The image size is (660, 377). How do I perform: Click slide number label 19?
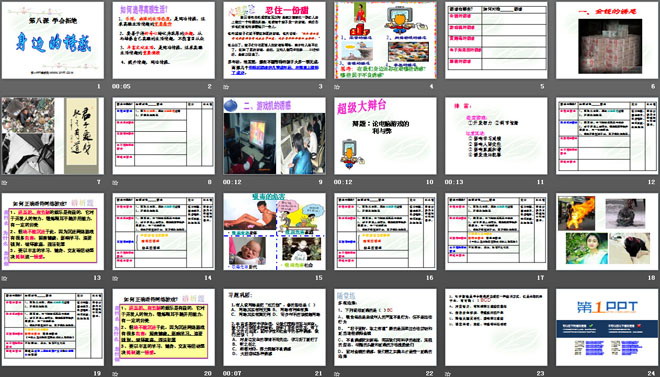click(97, 373)
